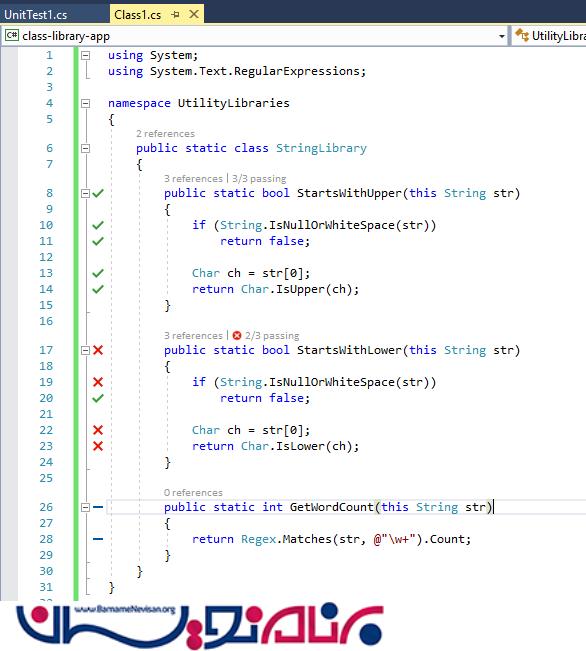Click the green checkmark beside StartsWithUpper method
This screenshot has height=651, width=586.
coord(98,193)
